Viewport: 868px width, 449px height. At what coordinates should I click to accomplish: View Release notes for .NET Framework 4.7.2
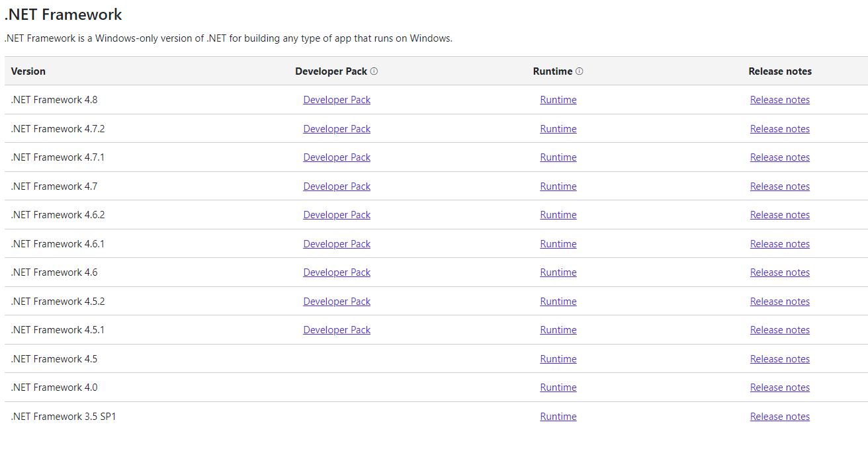point(780,129)
